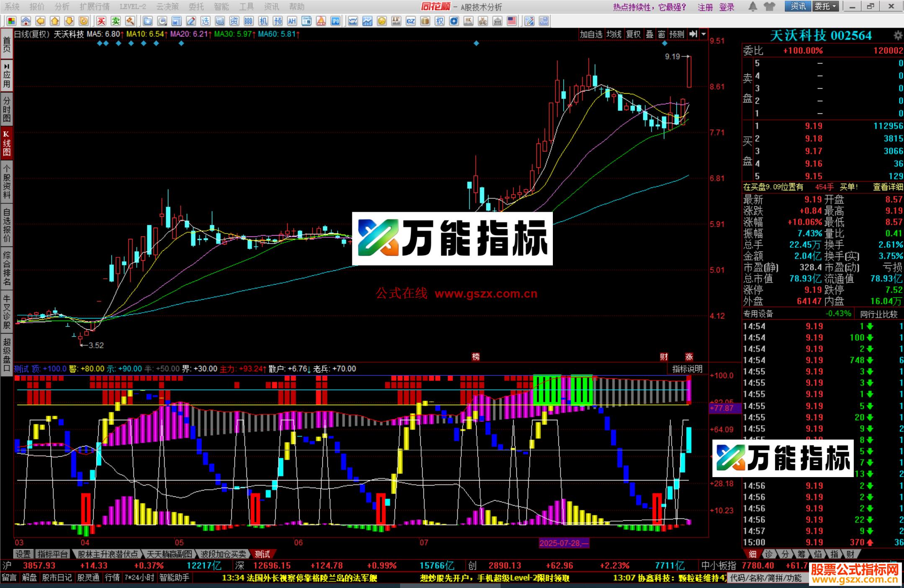Click the red 买 buy icon
904x588 pixels.
pos(101,21)
